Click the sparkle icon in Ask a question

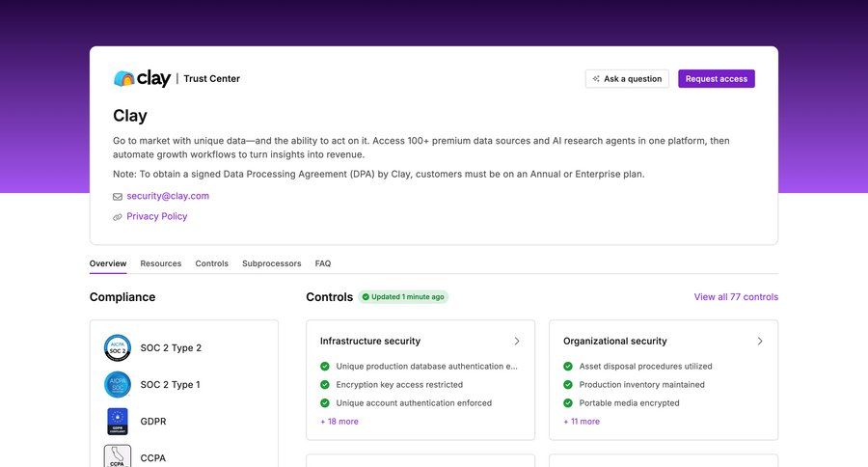click(x=596, y=79)
